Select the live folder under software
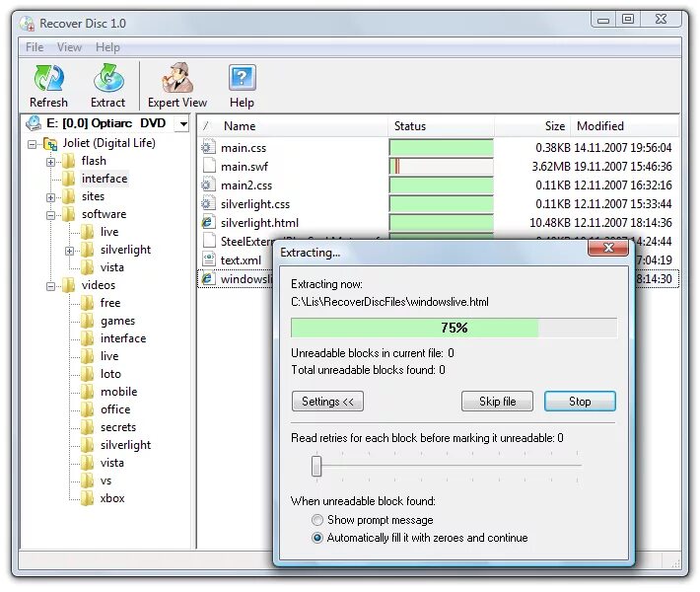Screen dimensions: 700x592 point(109,232)
